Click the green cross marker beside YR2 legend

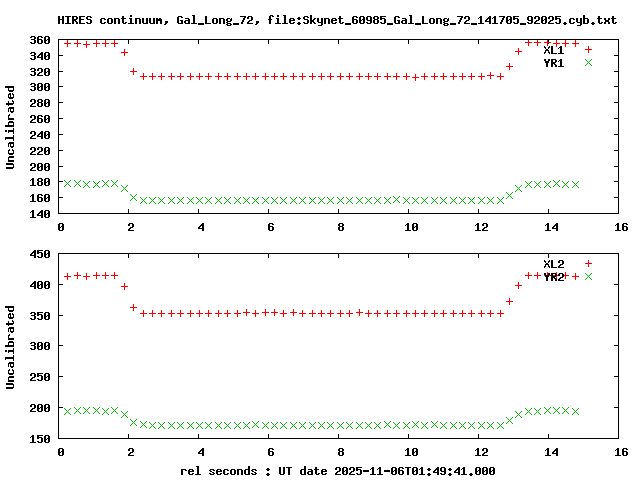coord(588,276)
